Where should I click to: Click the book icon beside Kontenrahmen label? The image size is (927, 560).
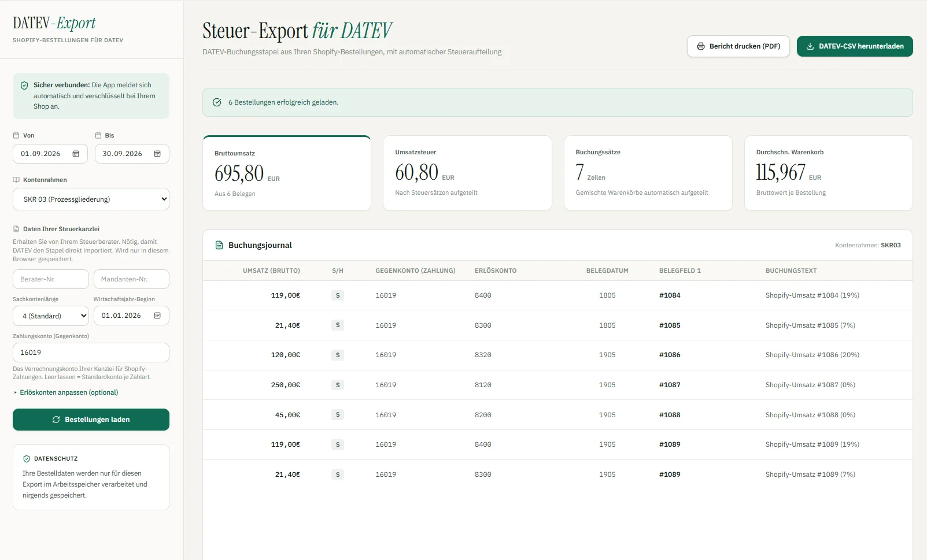(16, 180)
